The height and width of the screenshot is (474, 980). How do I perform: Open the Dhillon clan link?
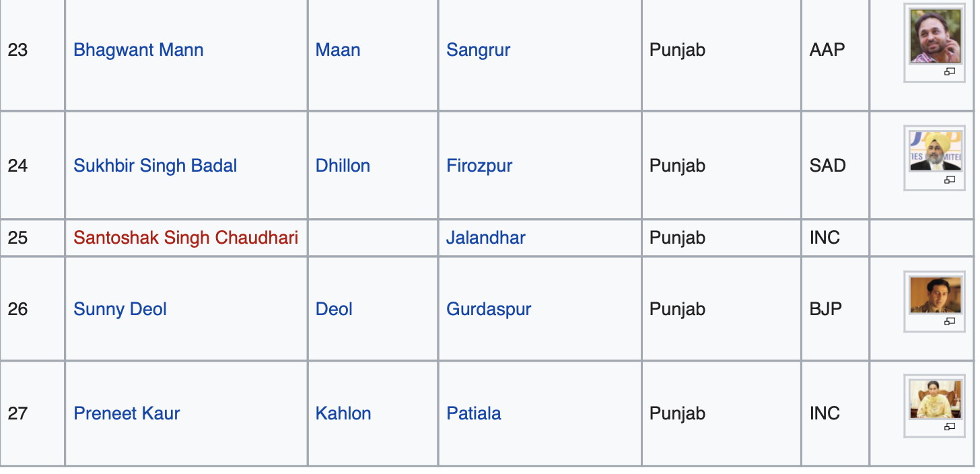343,166
